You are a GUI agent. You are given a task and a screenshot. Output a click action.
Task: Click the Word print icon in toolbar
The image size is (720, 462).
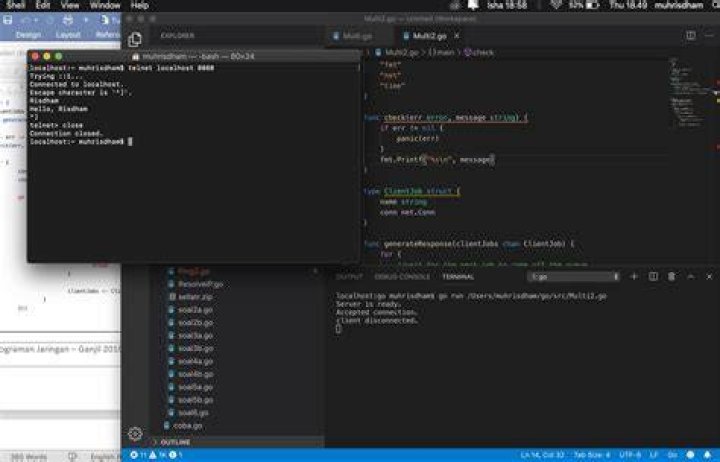[68, 20]
